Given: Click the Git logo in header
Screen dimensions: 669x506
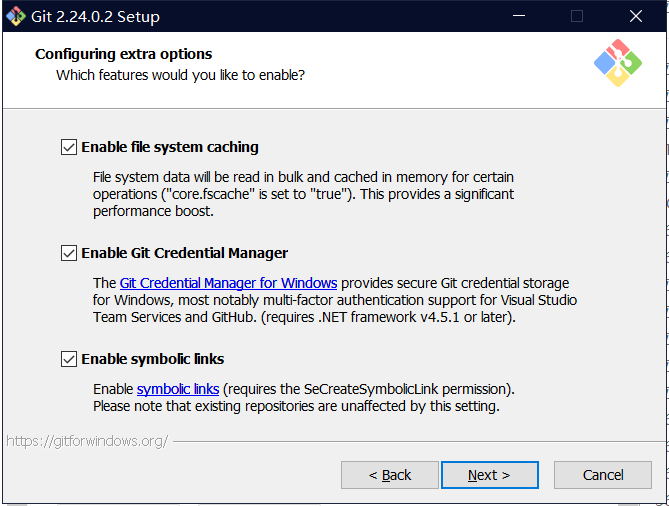Looking at the screenshot, I should [x=618, y=63].
